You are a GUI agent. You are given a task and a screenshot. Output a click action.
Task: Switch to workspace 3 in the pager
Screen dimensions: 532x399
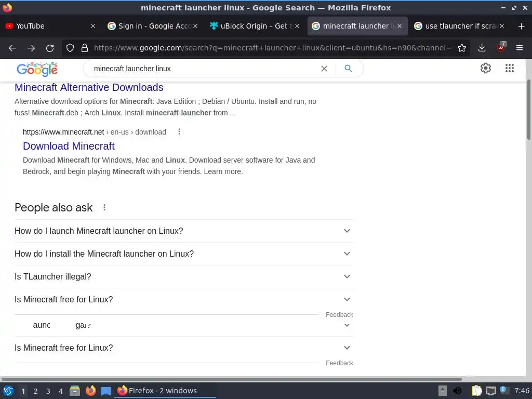48,391
